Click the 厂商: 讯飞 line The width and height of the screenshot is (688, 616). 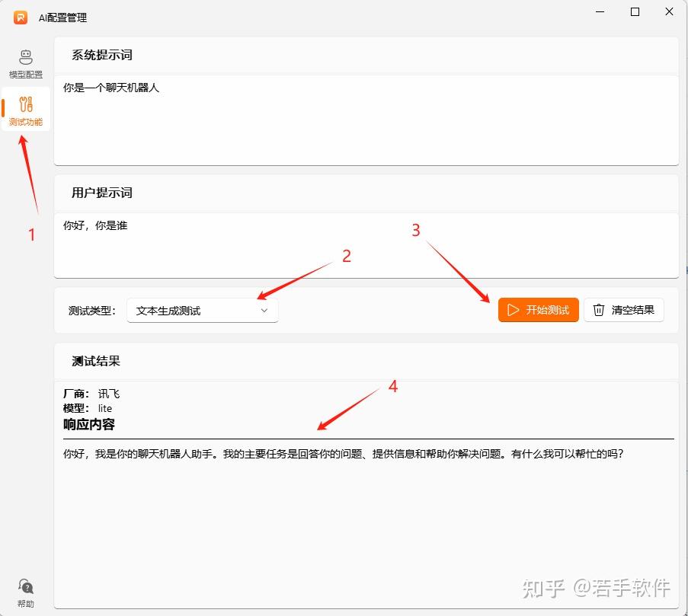click(x=91, y=394)
